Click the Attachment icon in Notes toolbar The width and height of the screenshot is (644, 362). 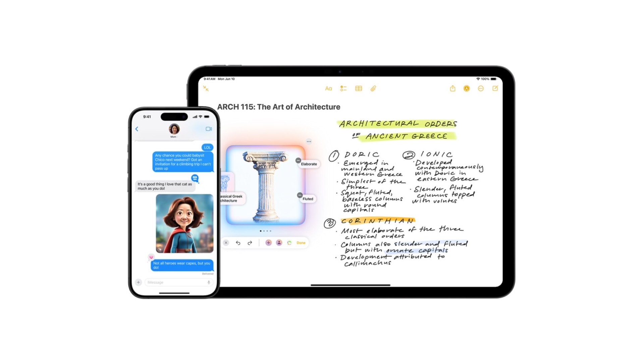click(373, 88)
